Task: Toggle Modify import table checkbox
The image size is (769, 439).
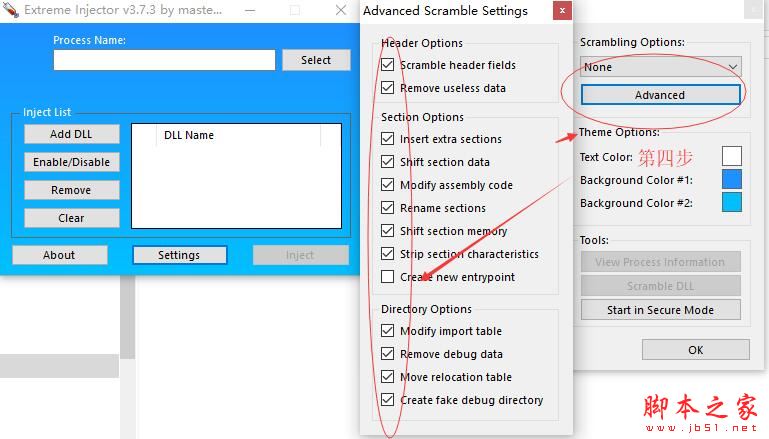Action: (387, 331)
